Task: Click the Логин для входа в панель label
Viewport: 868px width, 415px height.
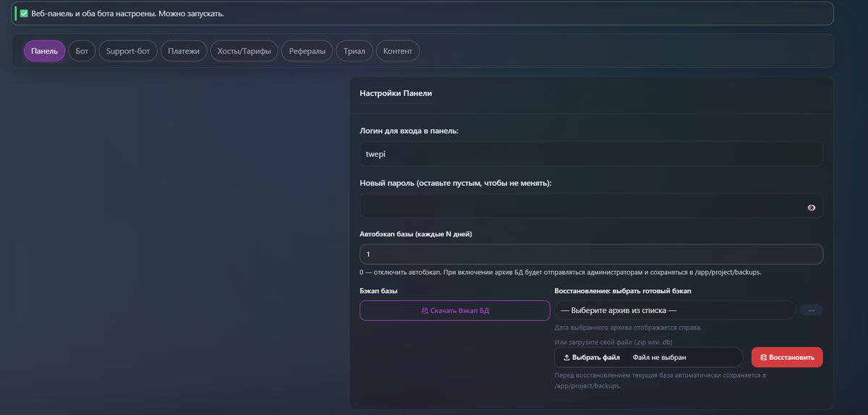Action: coord(409,131)
